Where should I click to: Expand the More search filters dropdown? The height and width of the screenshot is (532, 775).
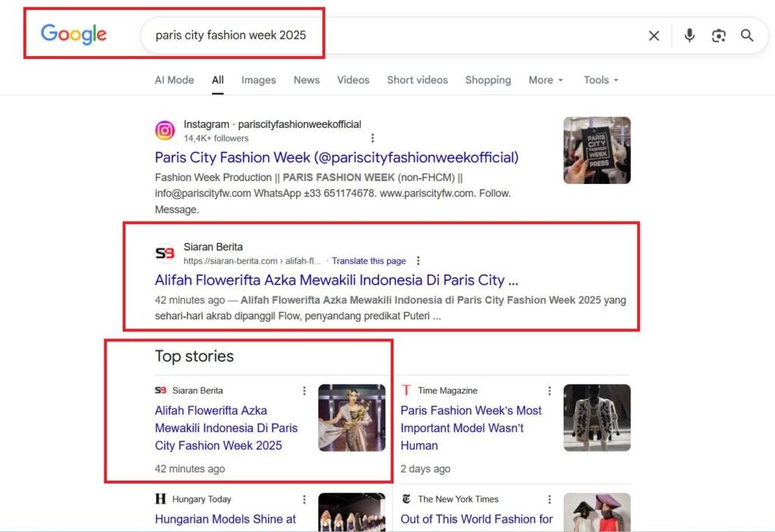[545, 80]
